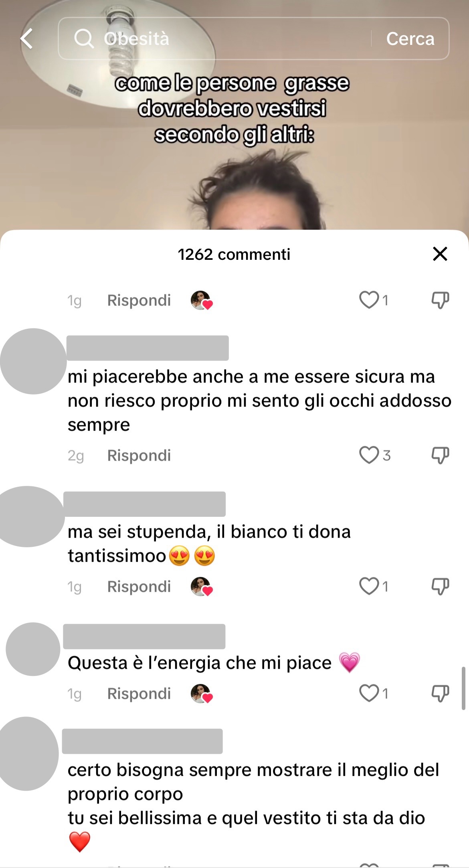Reply to the comment 'mi sento gli occhi addosso sempre'
Viewport: 469px width, 868px height.
point(139,455)
